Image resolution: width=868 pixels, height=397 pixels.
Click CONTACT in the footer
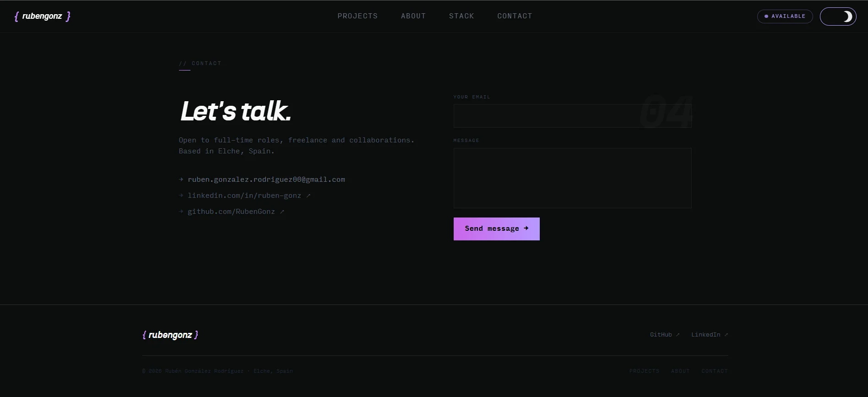714,371
